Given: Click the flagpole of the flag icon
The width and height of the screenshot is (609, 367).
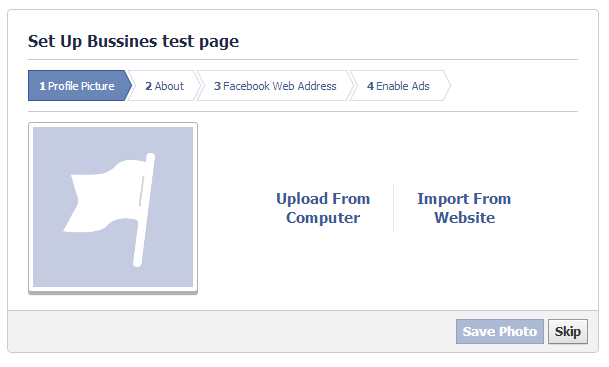Looking at the screenshot, I should coord(144,210).
